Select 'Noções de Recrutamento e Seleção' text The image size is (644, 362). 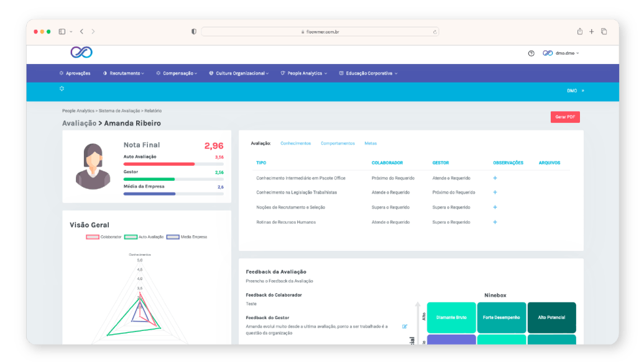[291, 207]
